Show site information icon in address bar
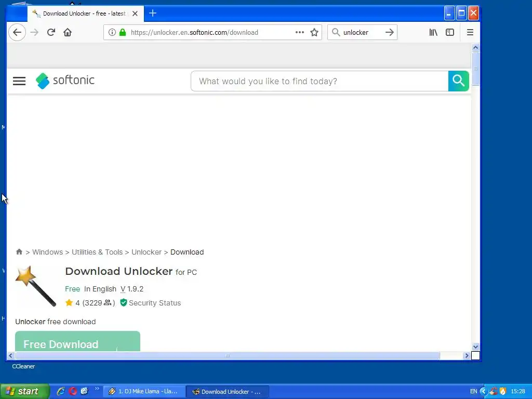The image size is (532, 399). (x=112, y=32)
